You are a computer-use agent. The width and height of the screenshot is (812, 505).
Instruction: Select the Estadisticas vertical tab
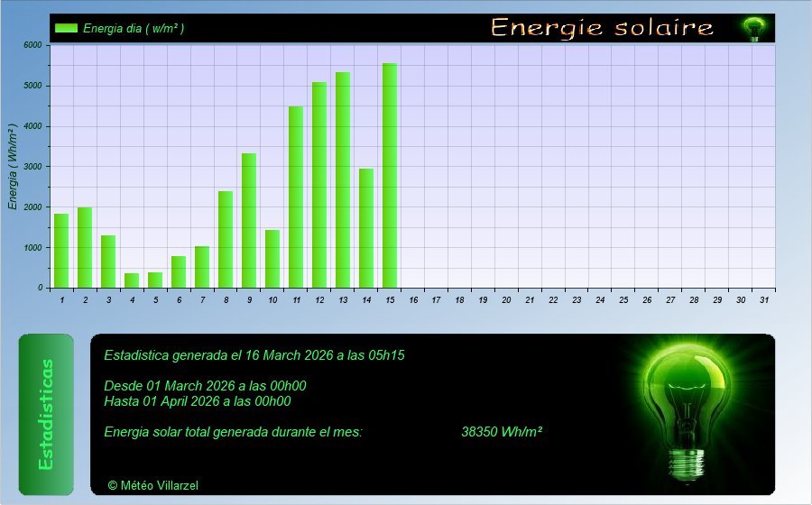pos(46,414)
